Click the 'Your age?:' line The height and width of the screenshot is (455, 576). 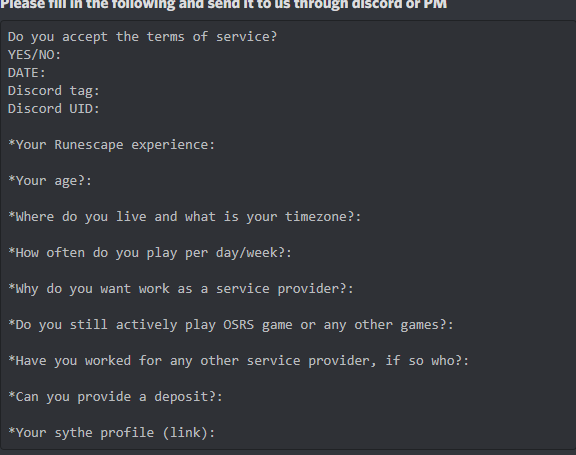[x=50, y=181]
